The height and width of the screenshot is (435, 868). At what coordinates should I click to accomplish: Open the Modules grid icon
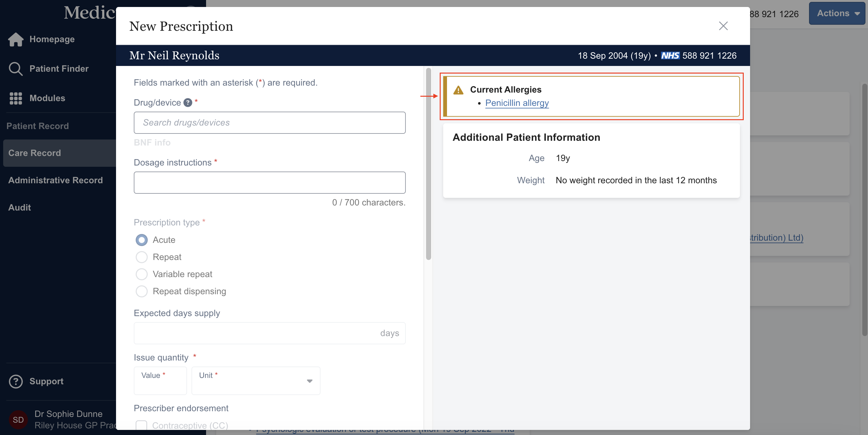point(16,98)
